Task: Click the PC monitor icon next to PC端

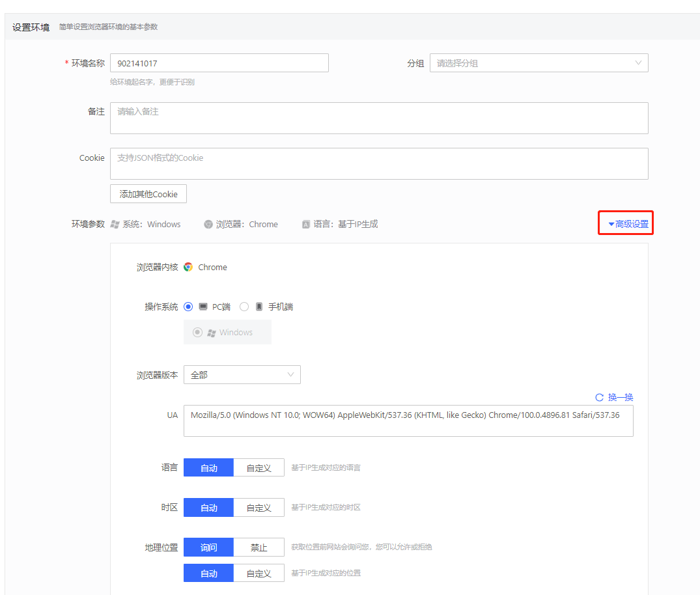Action: coord(204,306)
